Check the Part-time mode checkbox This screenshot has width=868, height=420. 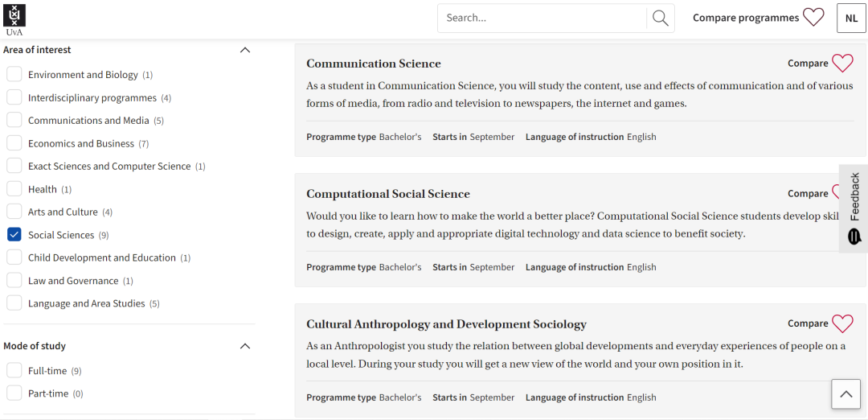pos(14,393)
